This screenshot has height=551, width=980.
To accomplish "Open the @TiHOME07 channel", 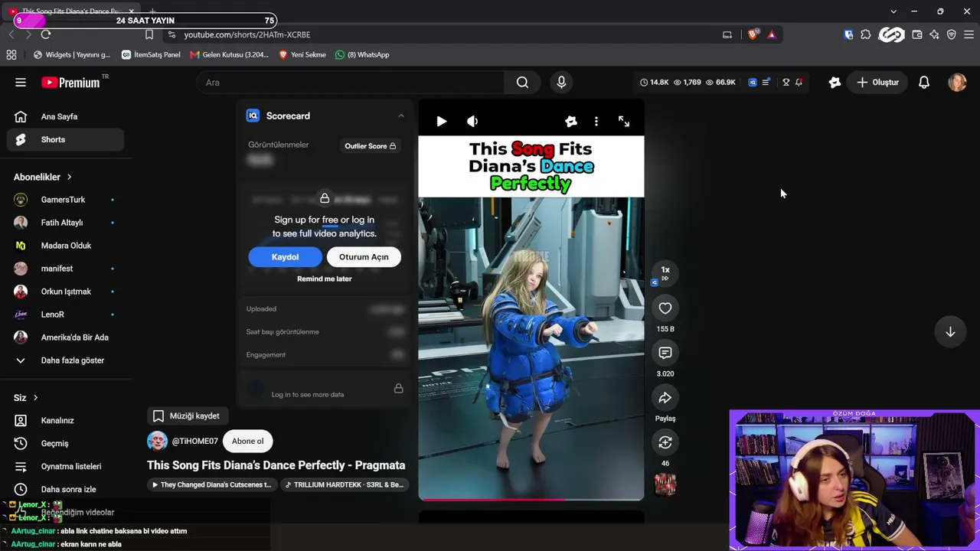I will pyautogui.click(x=194, y=441).
